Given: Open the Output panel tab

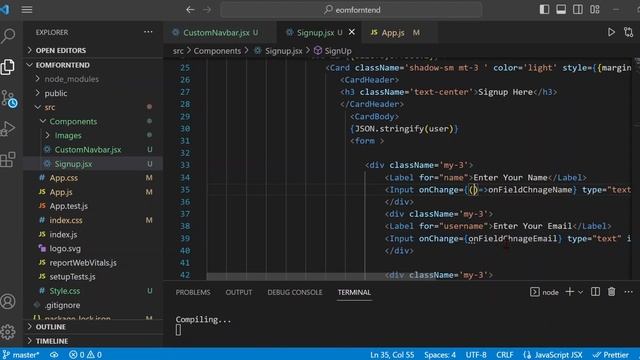Looking at the screenshot, I should click(239, 292).
